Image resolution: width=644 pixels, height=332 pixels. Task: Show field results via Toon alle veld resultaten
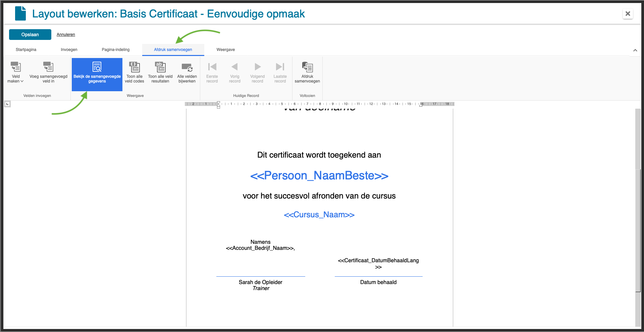(x=160, y=72)
